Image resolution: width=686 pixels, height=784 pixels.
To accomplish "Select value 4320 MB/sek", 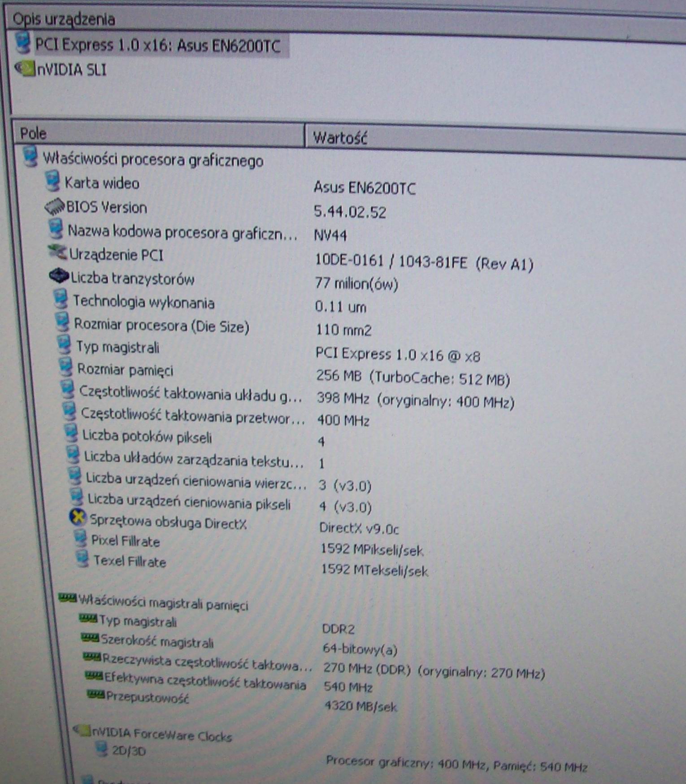I will [x=361, y=706].
